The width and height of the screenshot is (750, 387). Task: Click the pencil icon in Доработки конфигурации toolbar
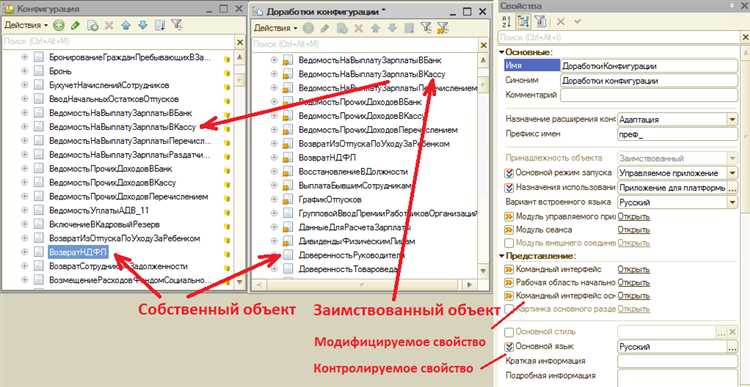(x=325, y=28)
